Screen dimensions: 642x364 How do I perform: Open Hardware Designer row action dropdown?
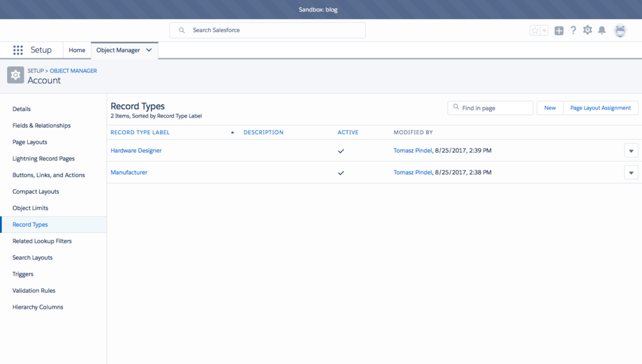click(631, 151)
